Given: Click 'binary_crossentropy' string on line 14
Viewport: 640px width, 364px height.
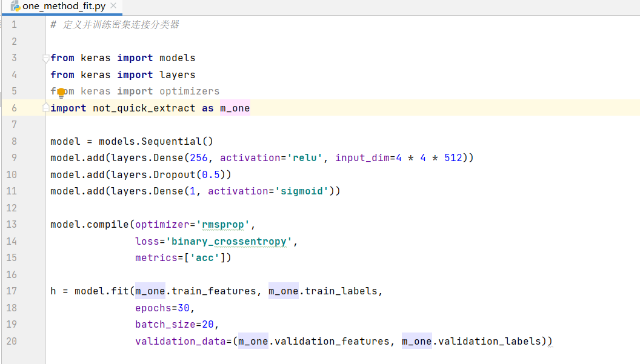Looking at the screenshot, I should 229,242.
